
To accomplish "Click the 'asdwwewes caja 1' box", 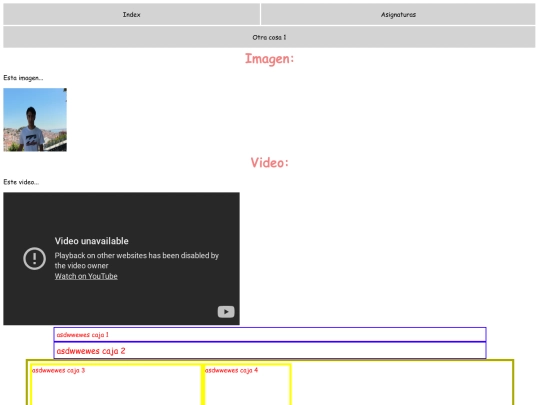I will (x=270, y=334).
